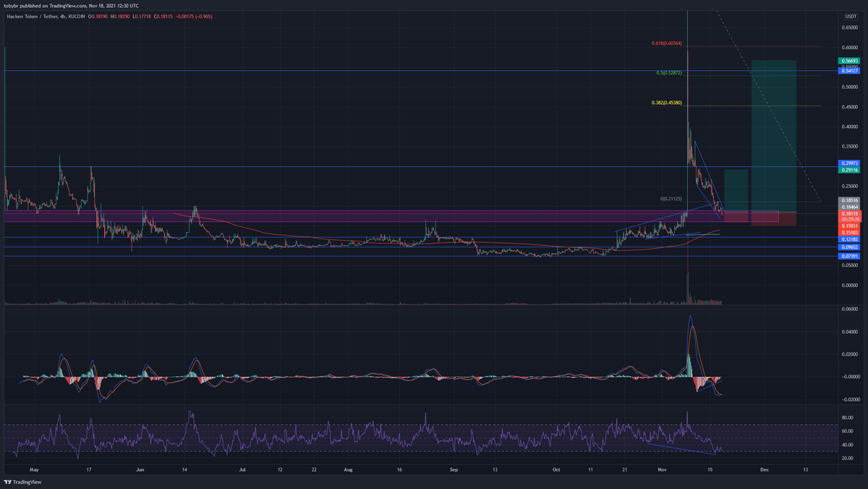868x489 pixels.
Task: Click the May label on time axis
Action: tap(33, 469)
